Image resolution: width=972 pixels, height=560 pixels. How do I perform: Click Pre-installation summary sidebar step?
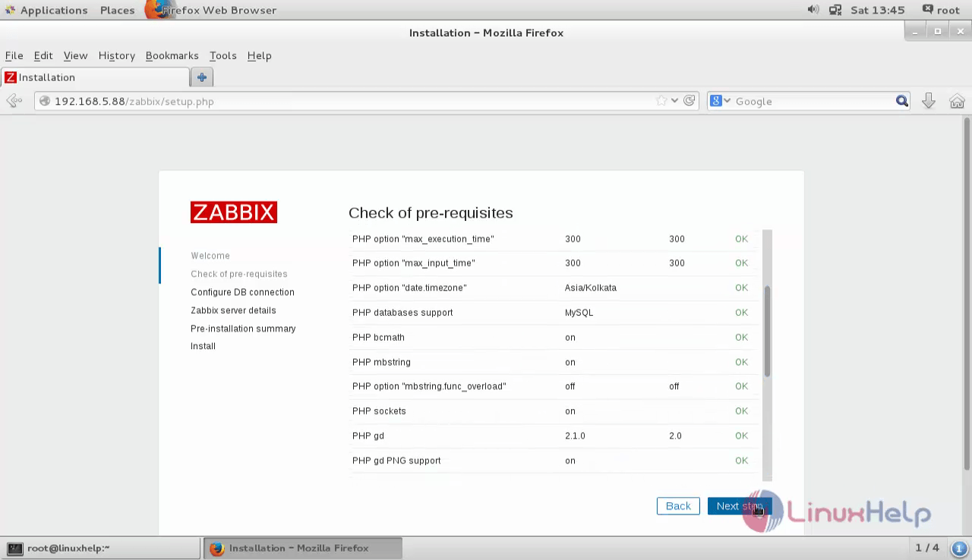tap(243, 329)
